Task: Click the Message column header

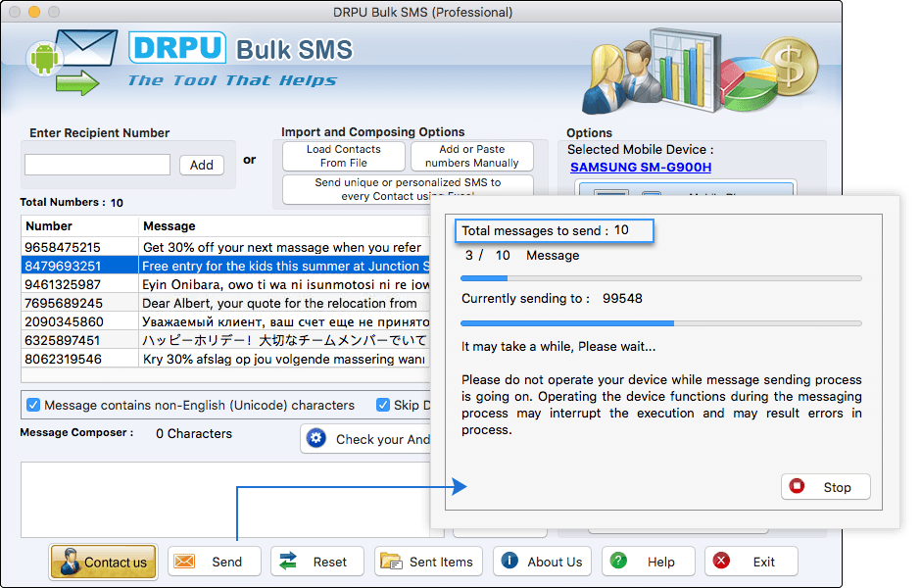Action: coord(284,225)
